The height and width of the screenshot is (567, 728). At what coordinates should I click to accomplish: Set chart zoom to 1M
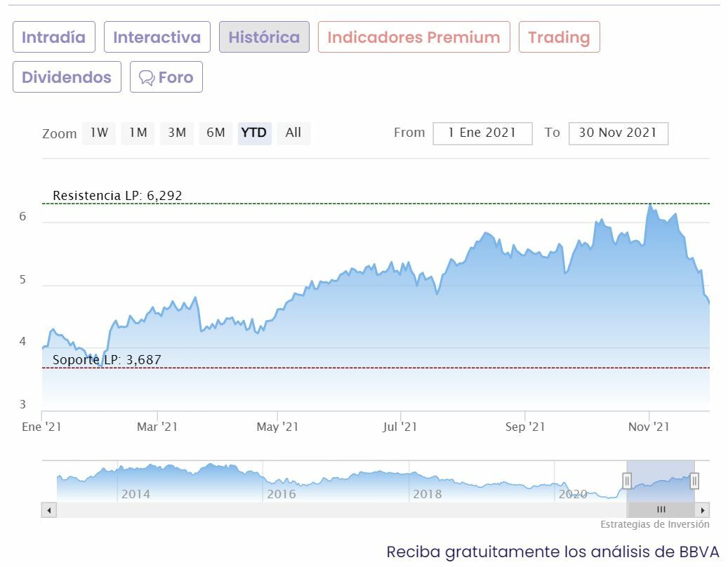tap(138, 133)
